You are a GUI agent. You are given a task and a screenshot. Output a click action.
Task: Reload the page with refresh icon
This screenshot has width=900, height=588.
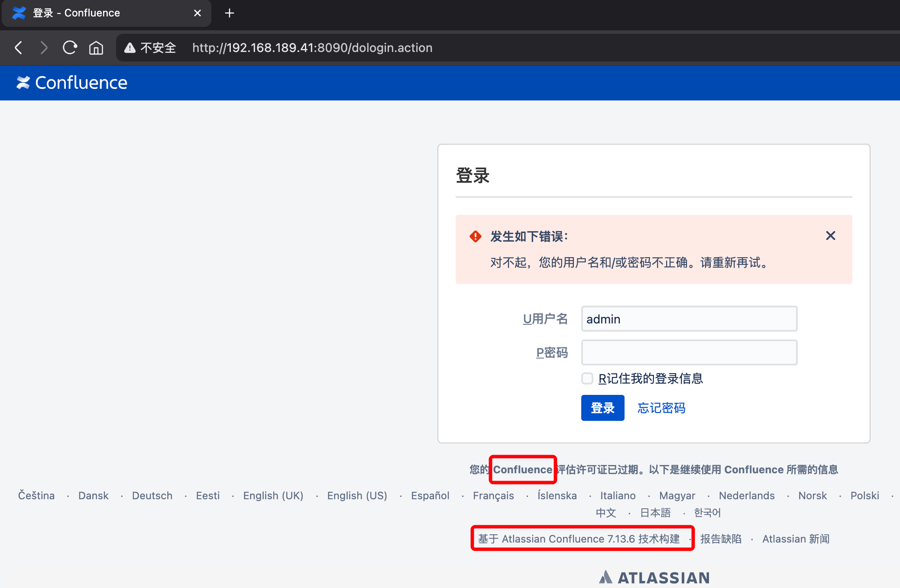tap(70, 48)
